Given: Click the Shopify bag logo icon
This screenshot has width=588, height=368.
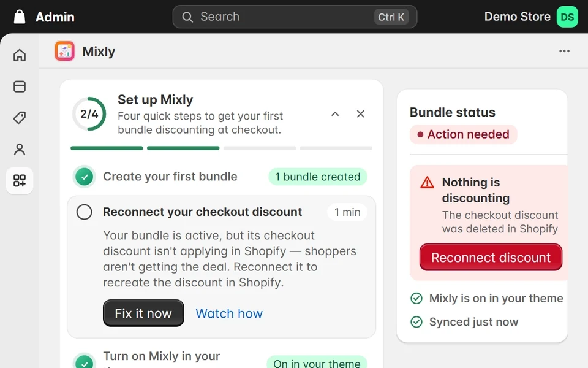Looking at the screenshot, I should (20, 17).
